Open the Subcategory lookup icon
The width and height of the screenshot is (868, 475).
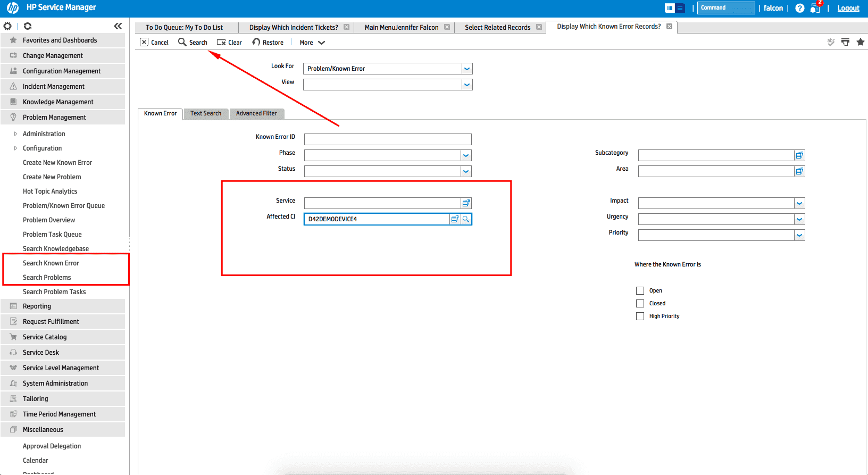point(799,155)
